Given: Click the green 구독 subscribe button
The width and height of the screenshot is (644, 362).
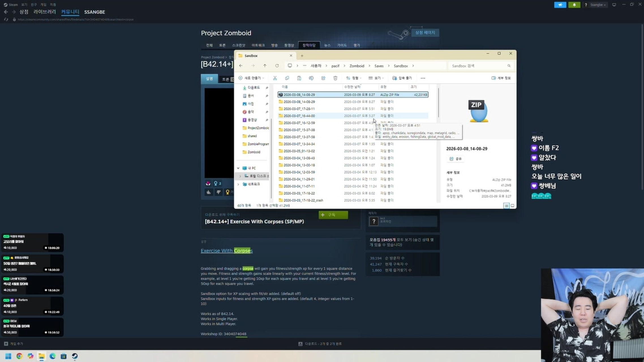Looking at the screenshot, I should 333,215.
